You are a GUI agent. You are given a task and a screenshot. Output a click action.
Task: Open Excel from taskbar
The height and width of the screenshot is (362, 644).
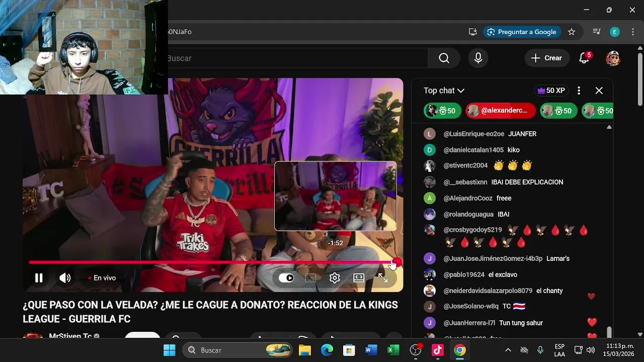393,350
